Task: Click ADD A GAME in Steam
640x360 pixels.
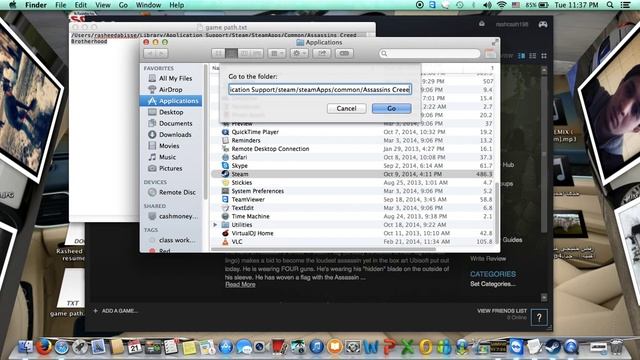Action: pos(116,311)
